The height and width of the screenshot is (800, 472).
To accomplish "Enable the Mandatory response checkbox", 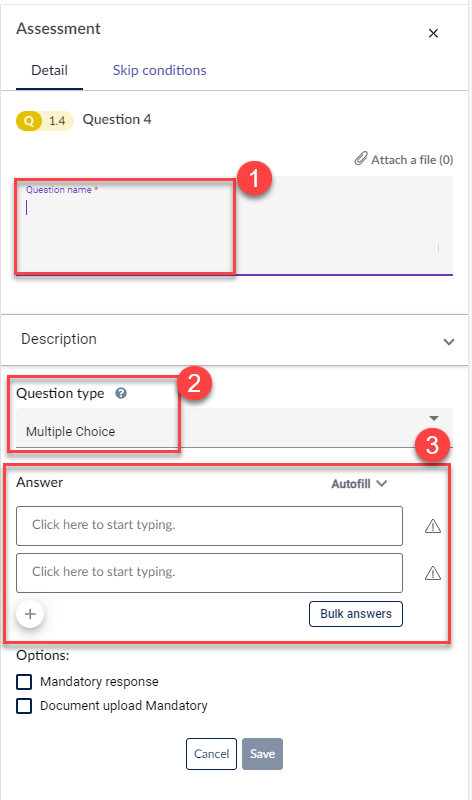I will point(24,682).
